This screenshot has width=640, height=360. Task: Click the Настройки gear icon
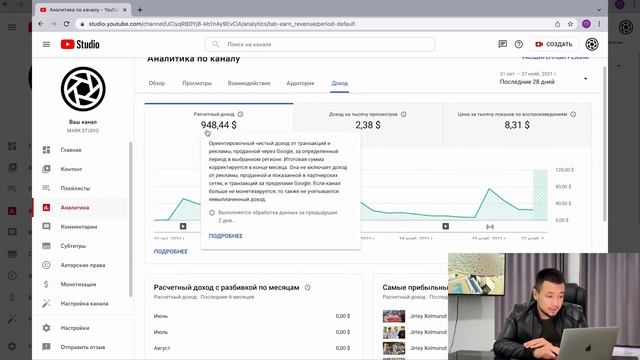(47, 328)
